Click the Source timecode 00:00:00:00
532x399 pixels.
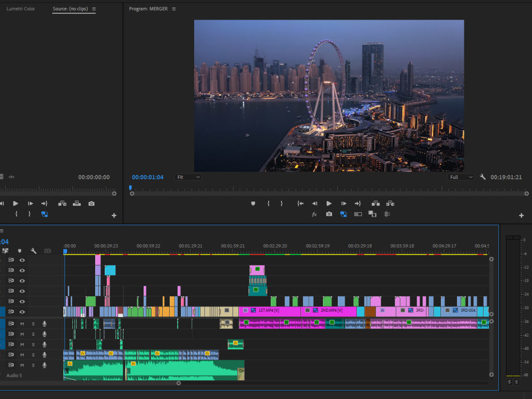[x=94, y=177]
